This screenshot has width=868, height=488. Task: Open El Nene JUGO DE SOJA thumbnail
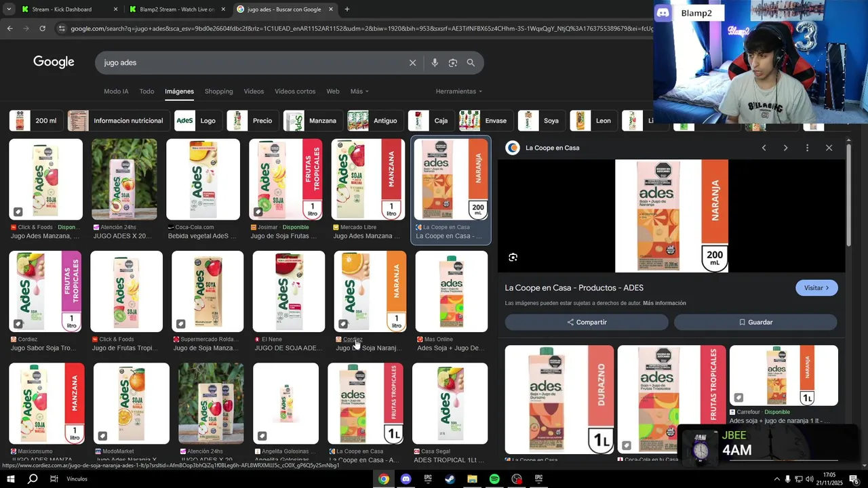coord(289,291)
